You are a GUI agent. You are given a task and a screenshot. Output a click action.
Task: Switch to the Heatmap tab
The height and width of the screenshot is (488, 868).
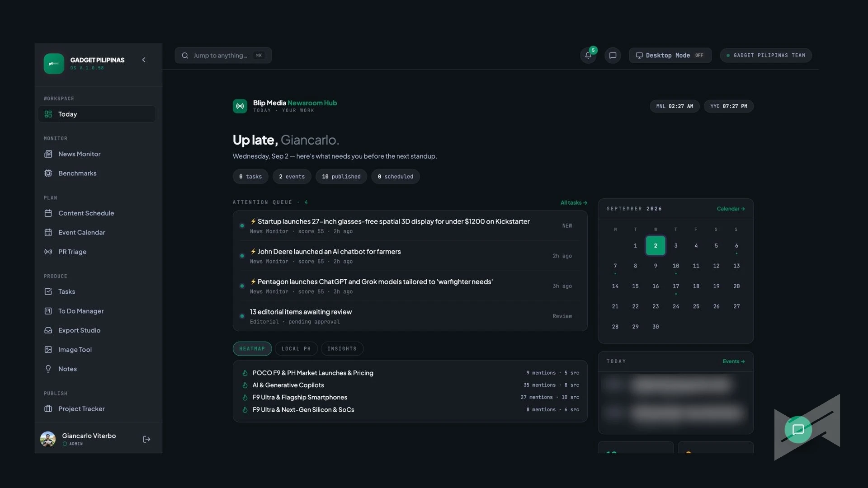252,349
